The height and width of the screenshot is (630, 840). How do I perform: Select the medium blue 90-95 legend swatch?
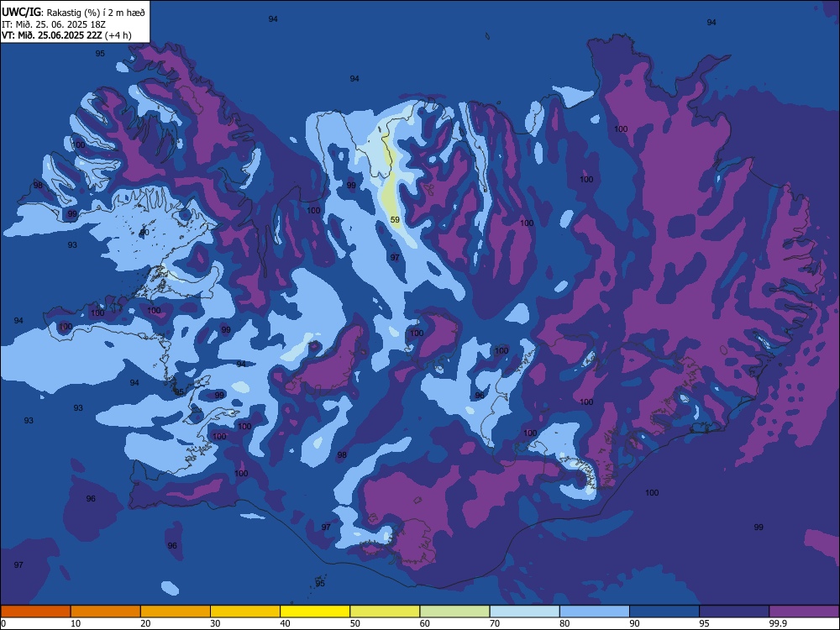pyautogui.click(x=664, y=612)
